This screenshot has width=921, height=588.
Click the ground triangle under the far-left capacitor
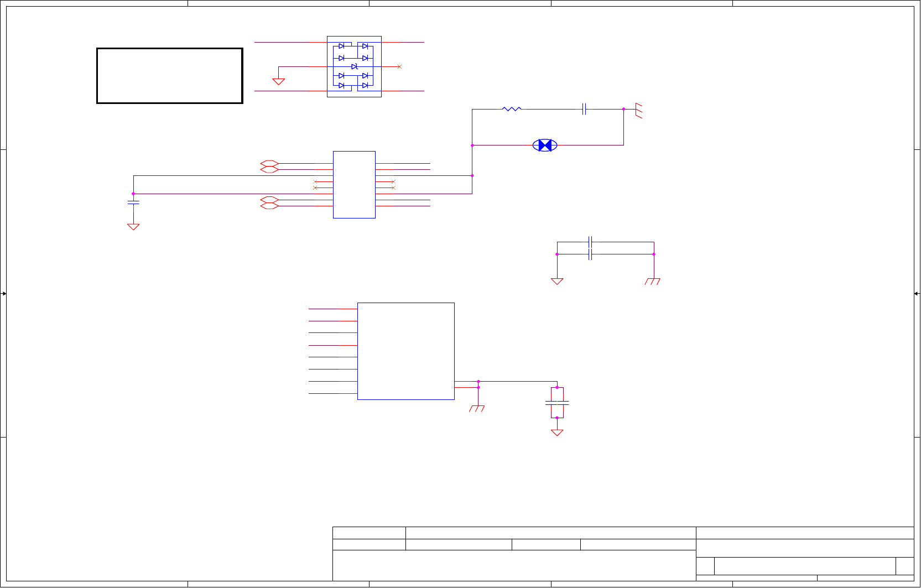coord(133,227)
